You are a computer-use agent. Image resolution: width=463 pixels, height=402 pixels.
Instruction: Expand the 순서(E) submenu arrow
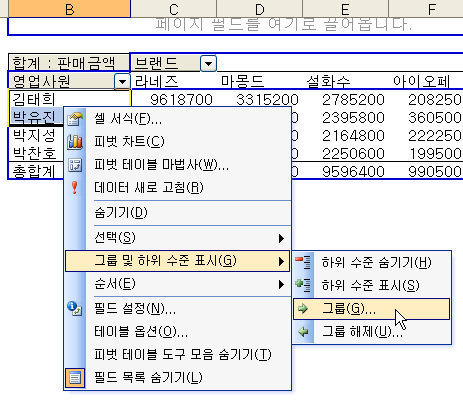click(x=281, y=285)
